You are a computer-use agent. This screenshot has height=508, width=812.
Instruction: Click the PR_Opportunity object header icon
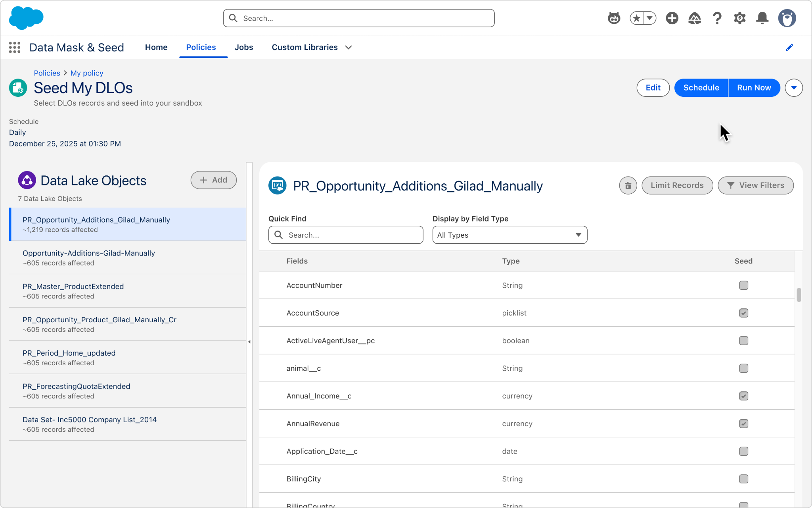point(278,185)
